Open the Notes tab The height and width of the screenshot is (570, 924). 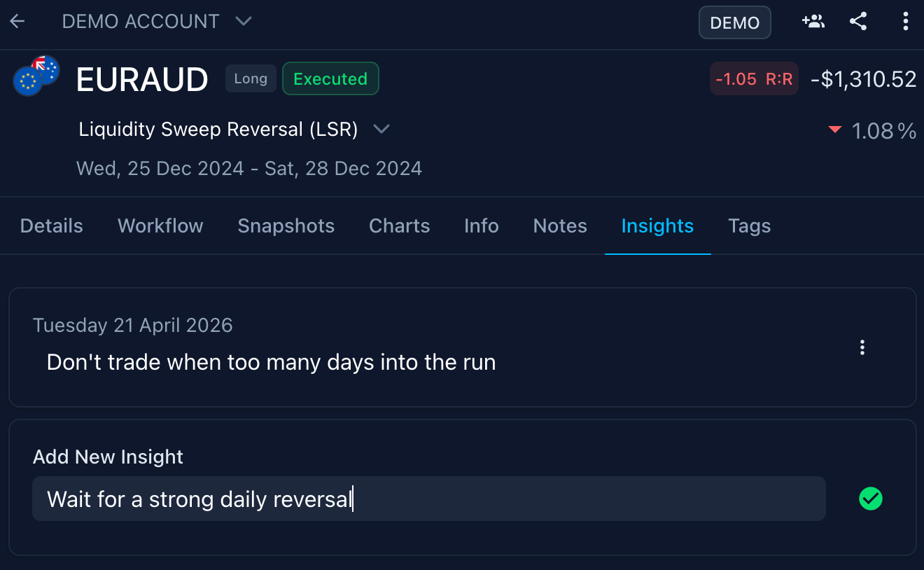pyautogui.click(x=560, y=226)
